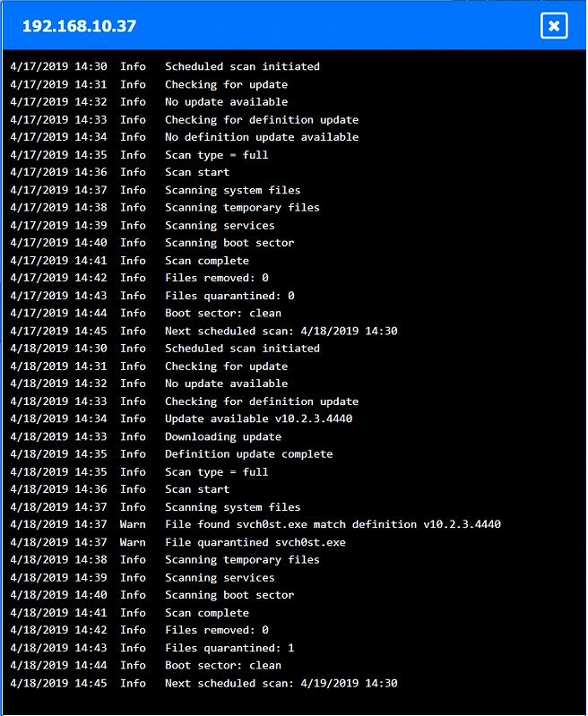Close the 192.168.10.37 log window
The height and width of the screenshot is (716, 588).
pyautogui.click(x=554, y=26)
